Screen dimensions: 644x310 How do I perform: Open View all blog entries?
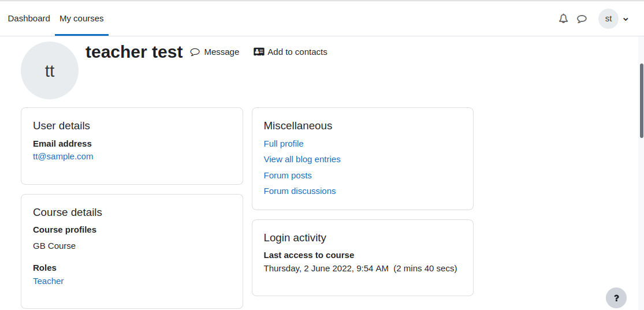coord(302,159)
